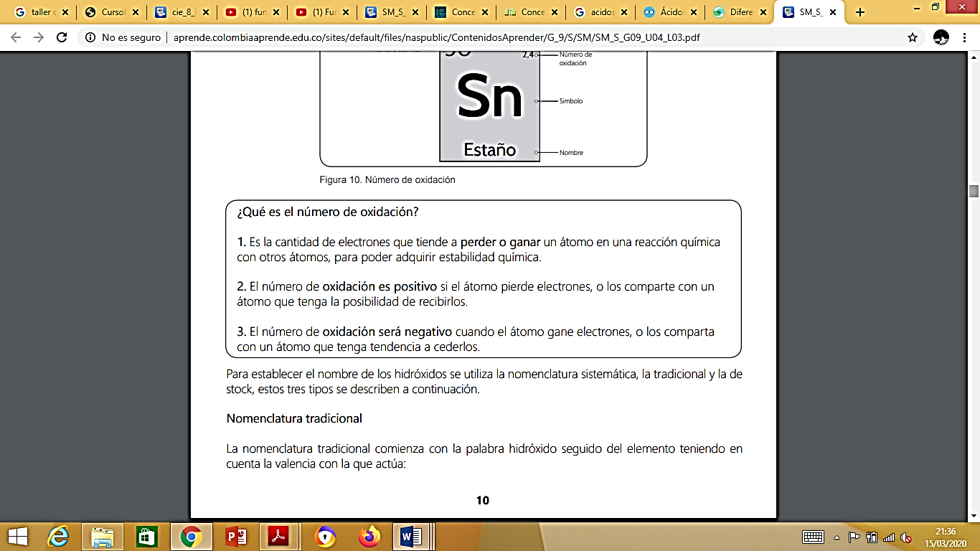Switch to the first YouTube '(1) fun' tab
This screenshot has width=980, height=551.
tap(253, 12)
